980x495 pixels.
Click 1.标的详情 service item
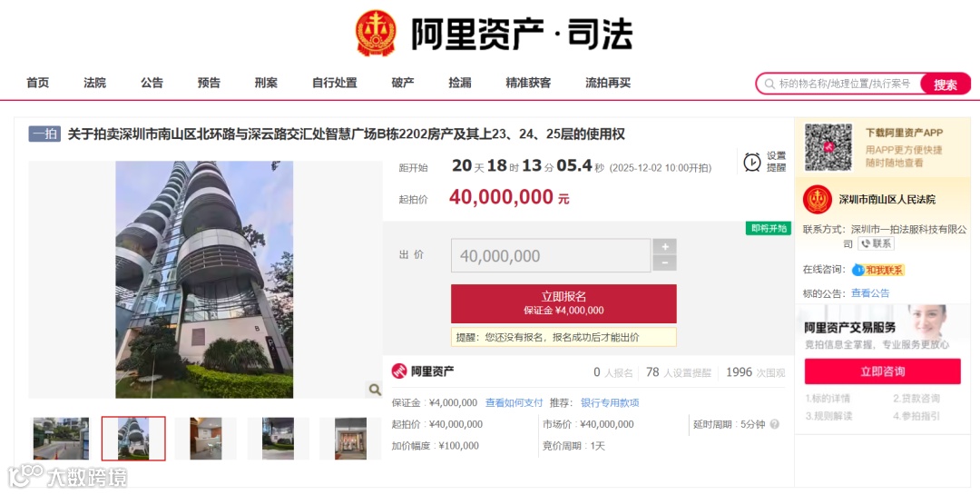tap(828, 398)
